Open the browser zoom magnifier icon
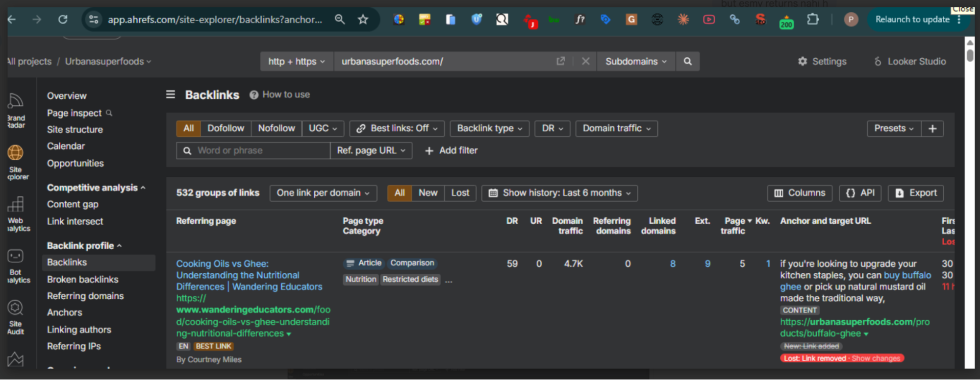 pyautogui.click(x=340, y=20)
